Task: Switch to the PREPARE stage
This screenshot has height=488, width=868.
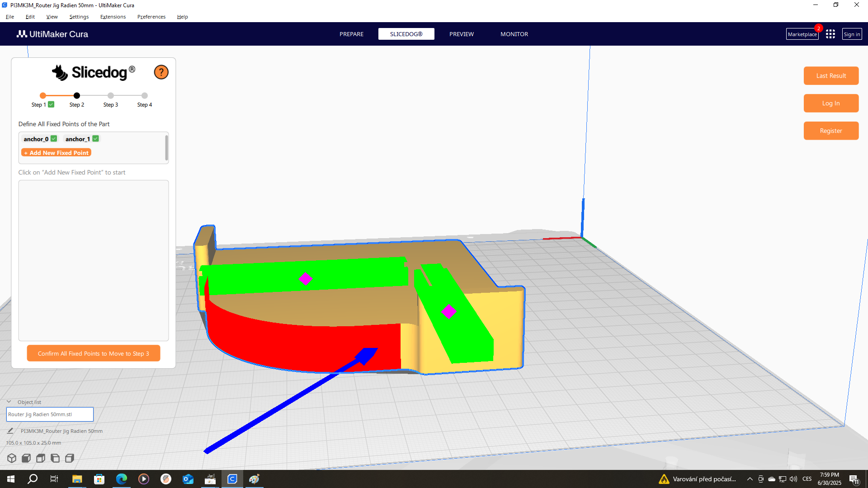Action: pos(352,34)
